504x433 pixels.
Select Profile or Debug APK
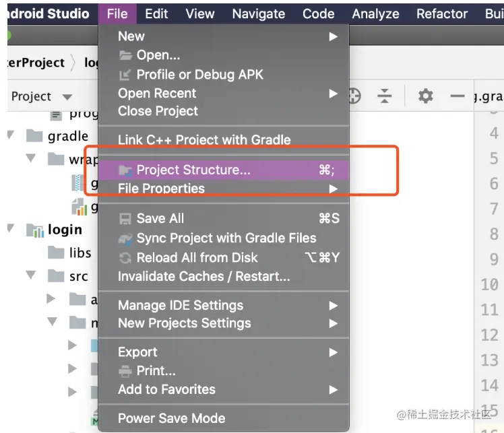[x=224, y=75]
